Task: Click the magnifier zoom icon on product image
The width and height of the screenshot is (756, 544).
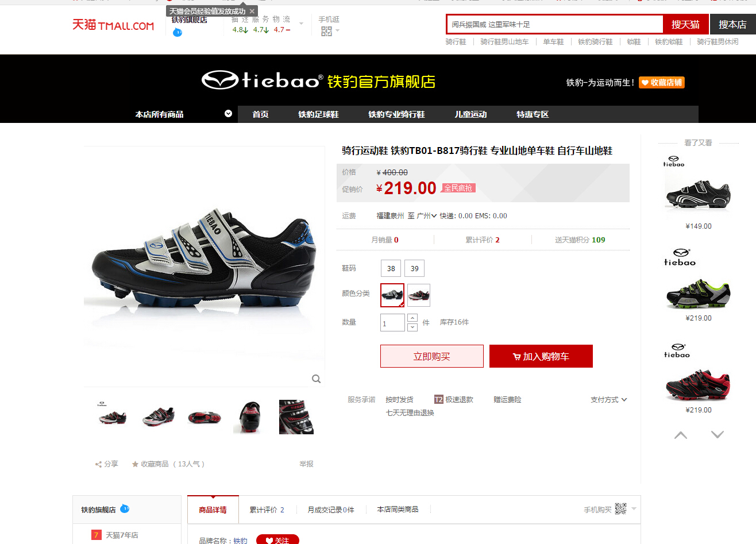Action: pyautogui.click(x=316, y=379)
